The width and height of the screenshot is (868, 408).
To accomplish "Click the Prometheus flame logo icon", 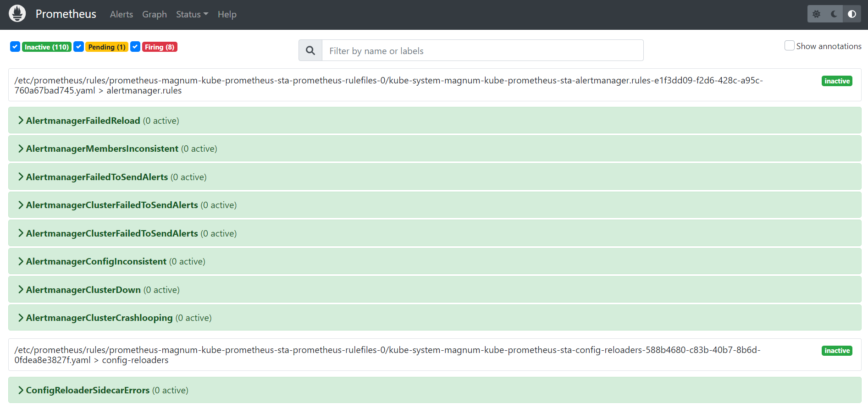I will click(17, 14).
